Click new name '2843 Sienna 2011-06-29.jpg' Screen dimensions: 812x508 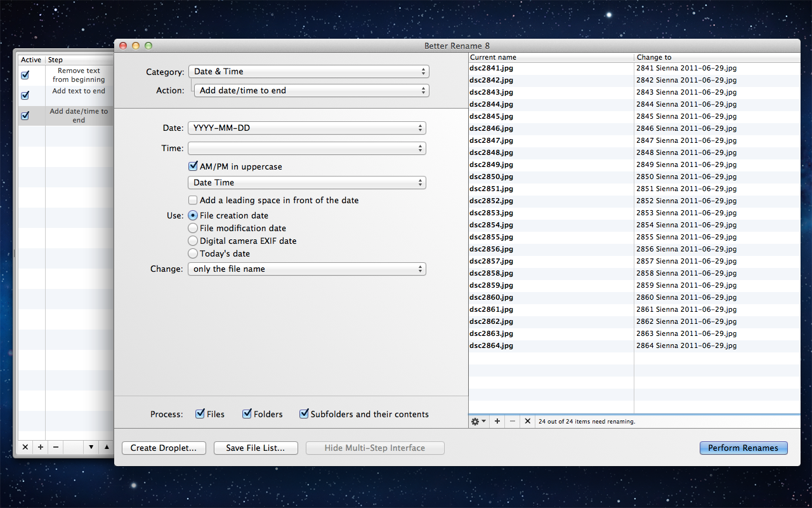tap(686, 92)
